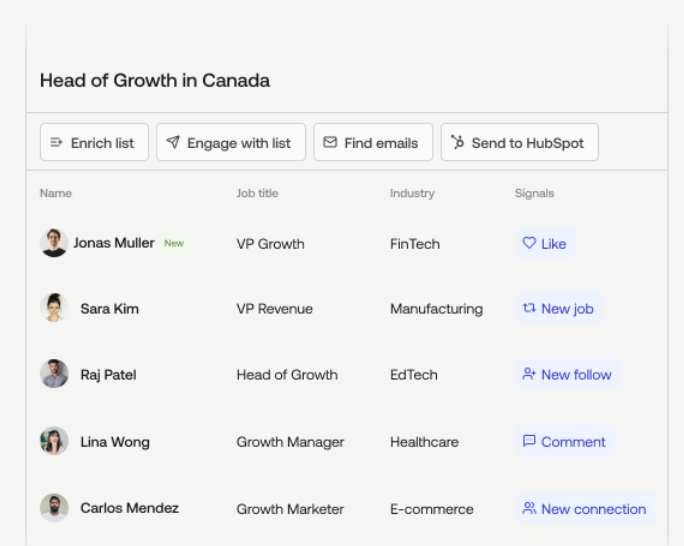Click the Comment speech bubble icon
The image size is (684, 546).
tap(529, 441)
